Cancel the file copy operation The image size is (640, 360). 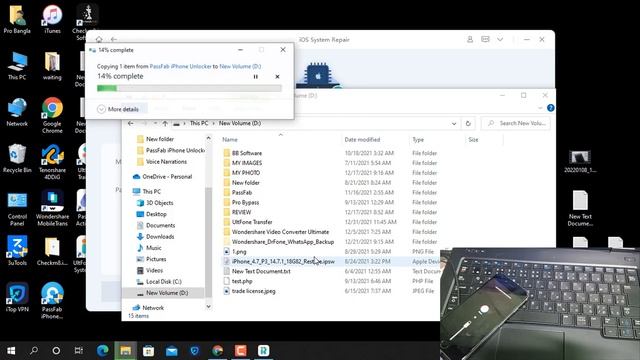tap(277, 77)
